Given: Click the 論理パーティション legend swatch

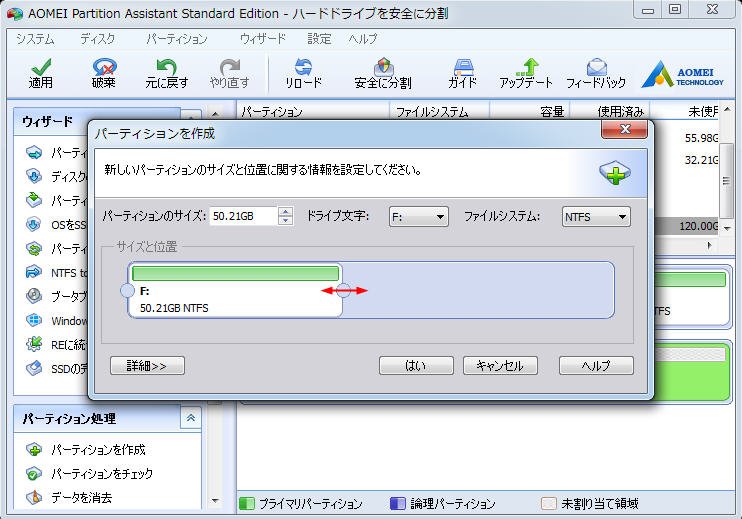Looking at the screenshot, I should pyautogui.click(x=398, y=503).
